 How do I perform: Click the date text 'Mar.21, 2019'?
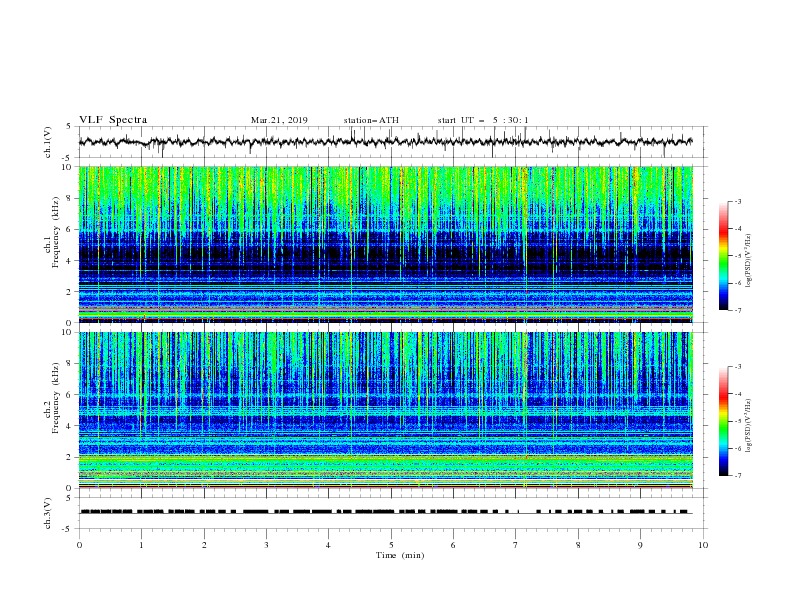point(279,120)
